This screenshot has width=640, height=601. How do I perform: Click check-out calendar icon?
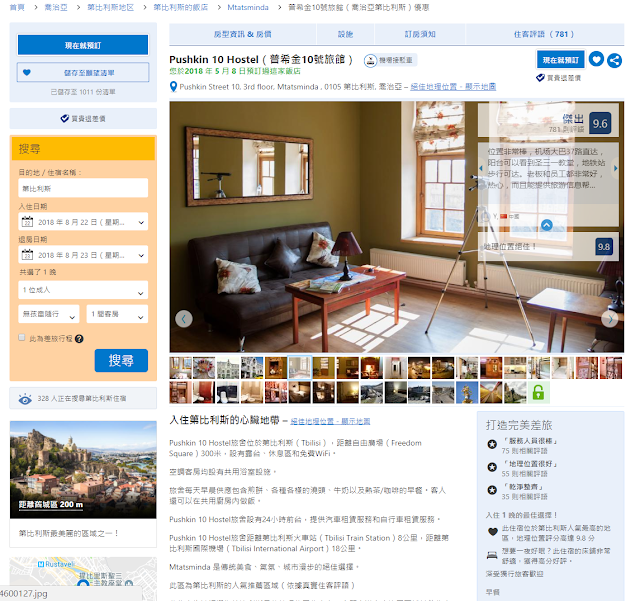(x=27, y=255)
